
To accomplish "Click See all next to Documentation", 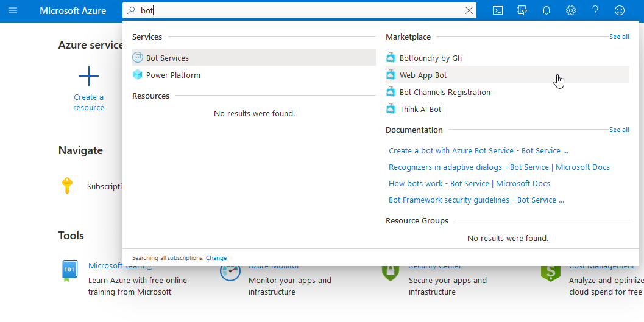I will pos(619,130).
